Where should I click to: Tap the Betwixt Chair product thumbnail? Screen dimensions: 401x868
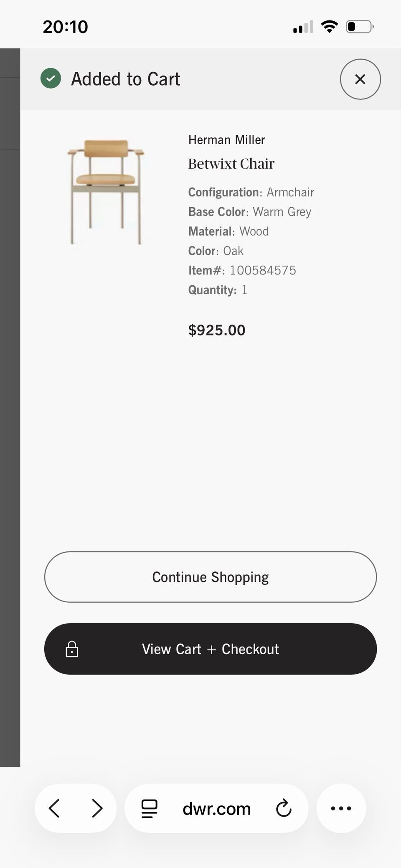(106, 192)
